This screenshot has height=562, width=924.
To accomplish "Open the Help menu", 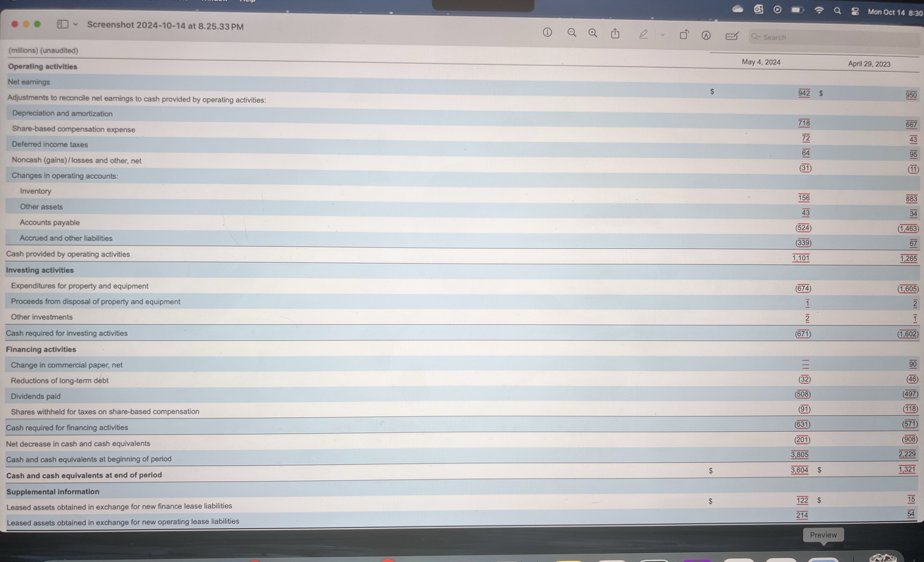I will click(247, 2).
